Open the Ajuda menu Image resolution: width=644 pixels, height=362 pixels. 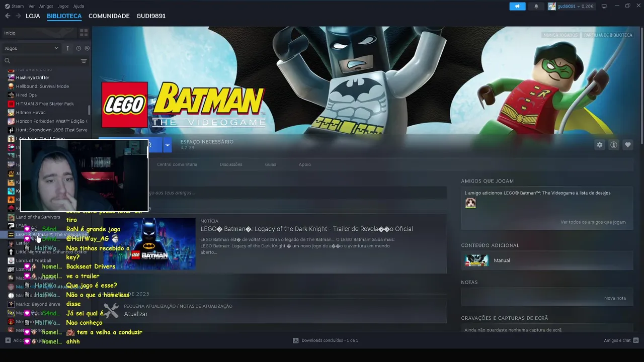pos(78,6)
